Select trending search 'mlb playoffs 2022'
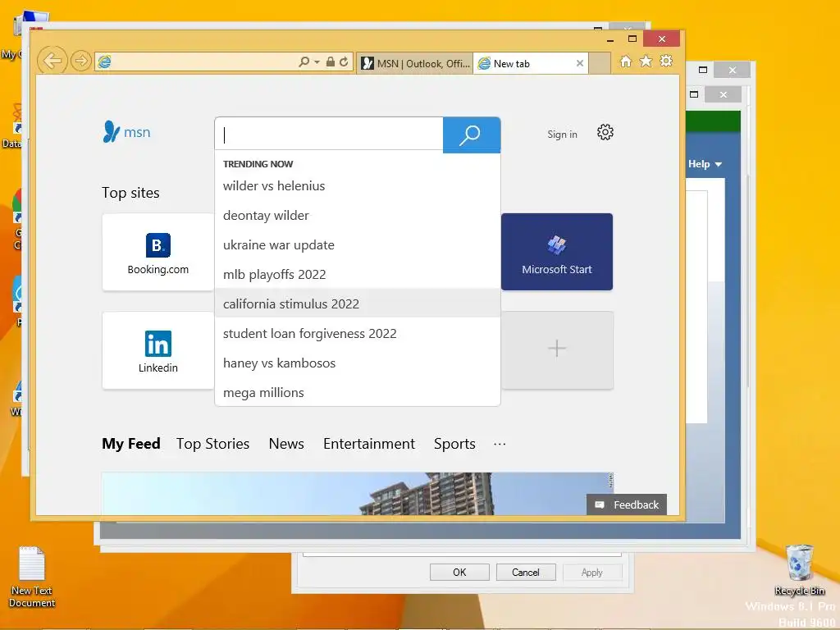The image size is (840, 630). (x=358, y=274)
